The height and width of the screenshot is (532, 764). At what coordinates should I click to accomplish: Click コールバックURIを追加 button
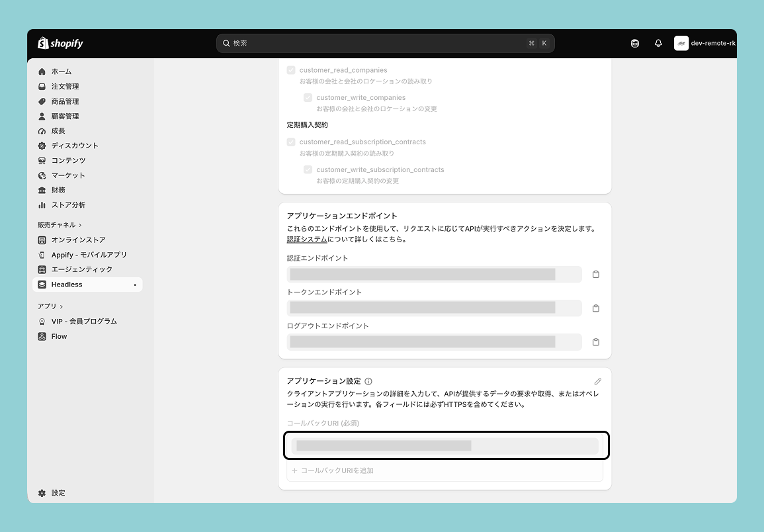pyautogui.click(x=333, y=471)
